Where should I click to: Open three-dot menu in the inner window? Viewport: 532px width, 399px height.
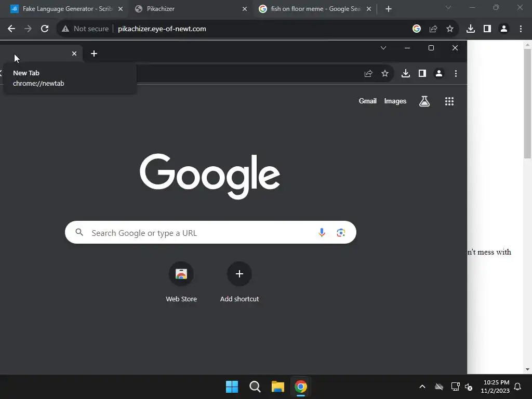(x=456, y=73)
